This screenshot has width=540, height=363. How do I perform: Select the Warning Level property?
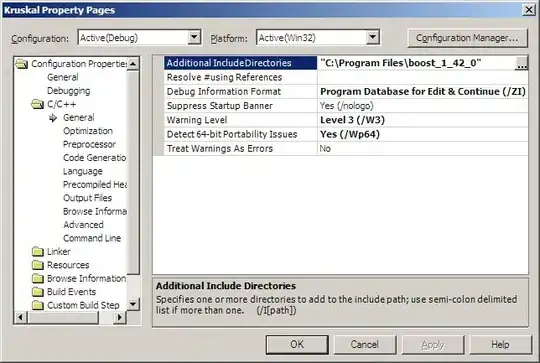(240, 120)
